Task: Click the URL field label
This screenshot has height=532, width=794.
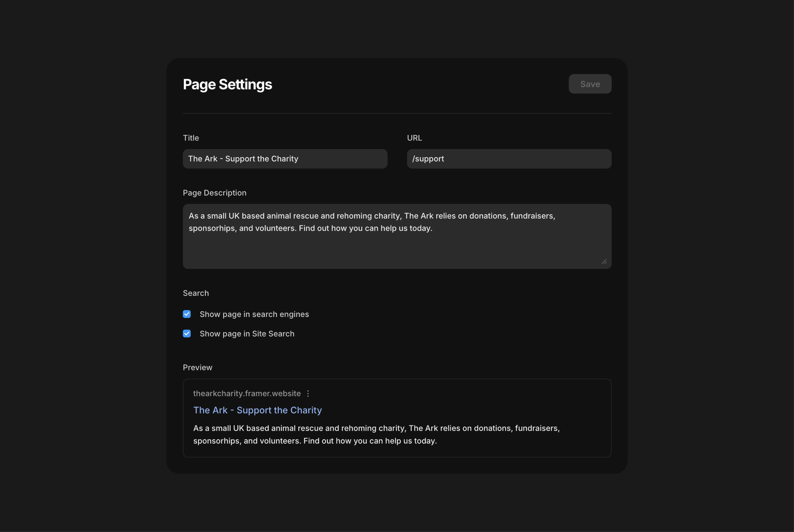Action: (414, 138)
